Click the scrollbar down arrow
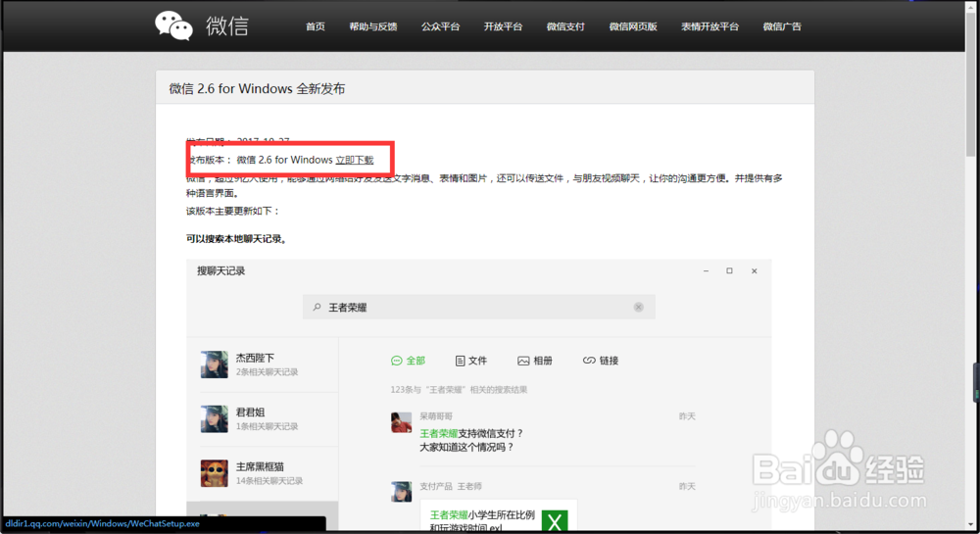 (x=970, y=524)
